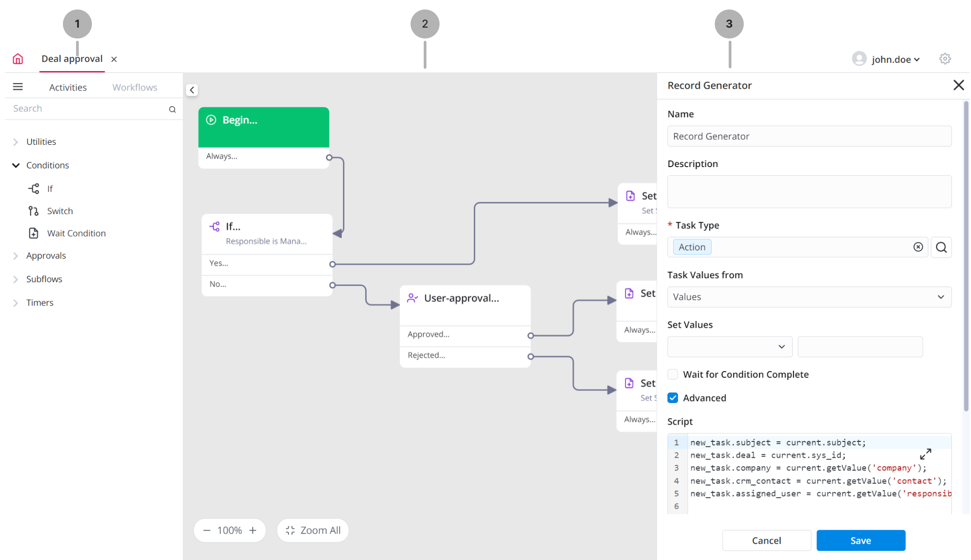This screenshot has height=560, width=971.
Task: Click the search magnifier in sidebar
Action: pyautogui.click(x=172, y=109)
